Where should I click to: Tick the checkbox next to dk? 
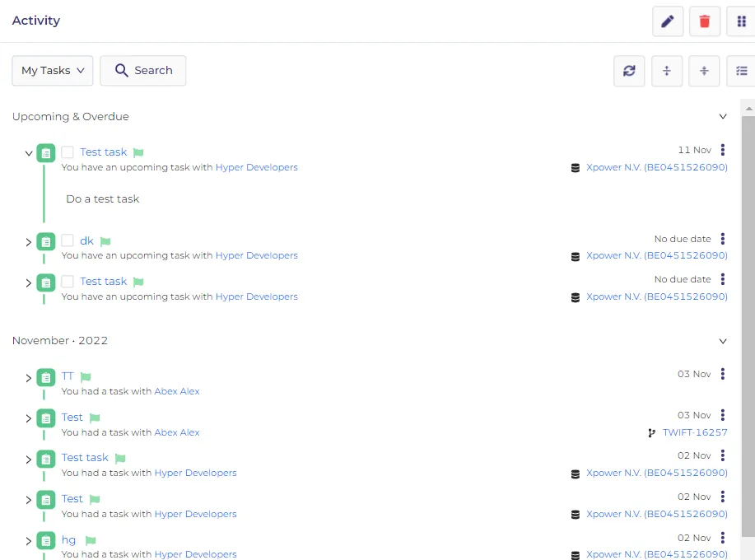[x=68, y=240]
